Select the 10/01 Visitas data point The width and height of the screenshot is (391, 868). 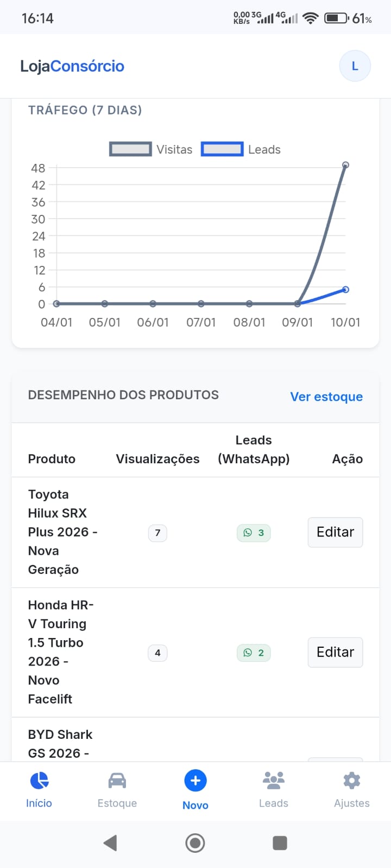pos(345,165)
